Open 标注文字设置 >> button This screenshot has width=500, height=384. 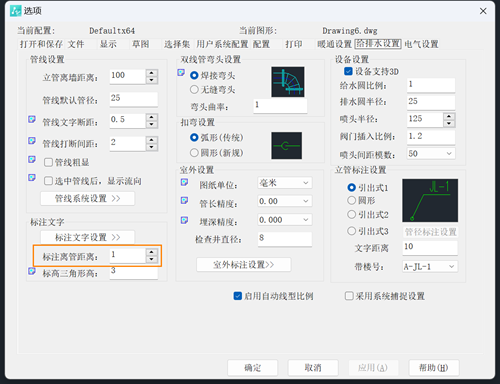point(87,238)
